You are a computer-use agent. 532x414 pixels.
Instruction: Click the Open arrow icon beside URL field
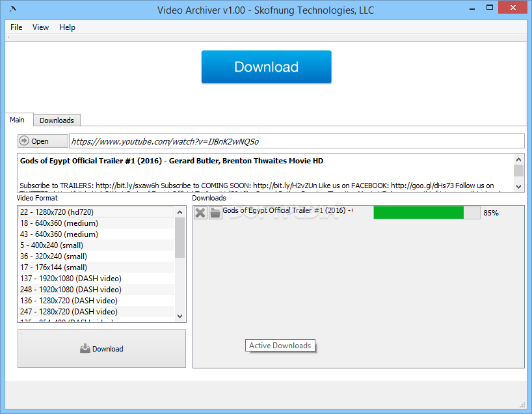tap(24, 141)
